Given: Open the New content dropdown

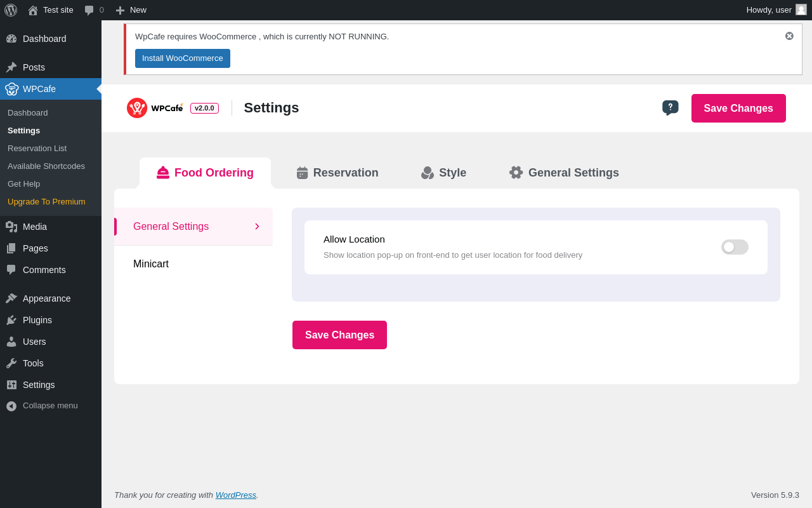Looking at the screenshot, I should 131,10.
